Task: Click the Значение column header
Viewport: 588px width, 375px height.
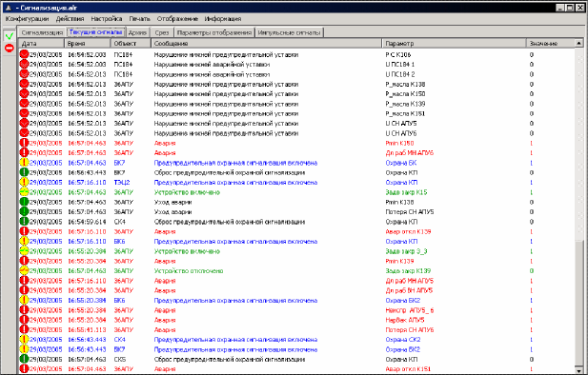Action: coord(551,44)
